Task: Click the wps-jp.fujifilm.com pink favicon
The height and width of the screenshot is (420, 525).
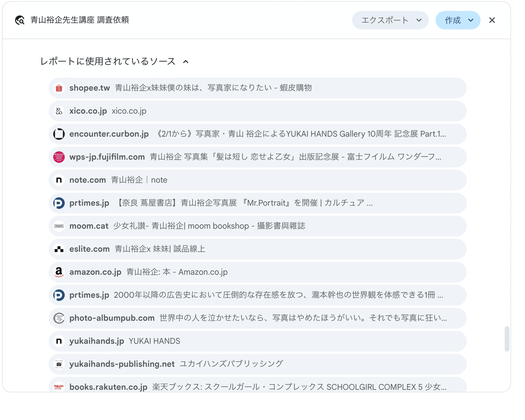Action: [x=59, y=157]
